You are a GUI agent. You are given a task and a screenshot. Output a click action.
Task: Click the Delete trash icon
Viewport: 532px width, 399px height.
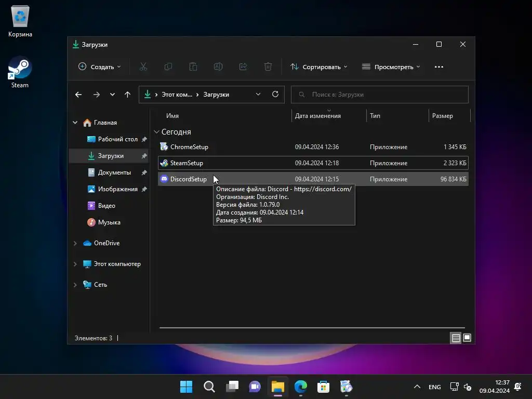point(268,67)
